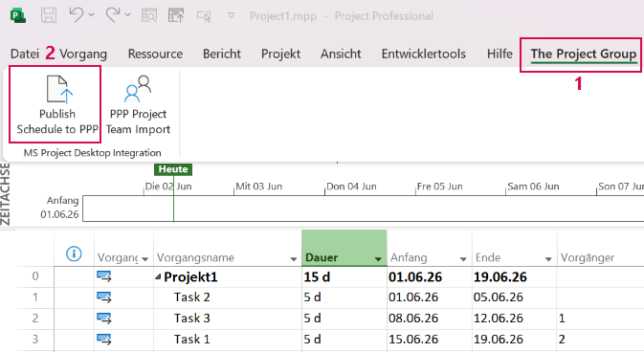The width and height of the screenshot is (644, 352).
Task: Select The Project Group ribbon tab
Action: [x=583, y=54]
